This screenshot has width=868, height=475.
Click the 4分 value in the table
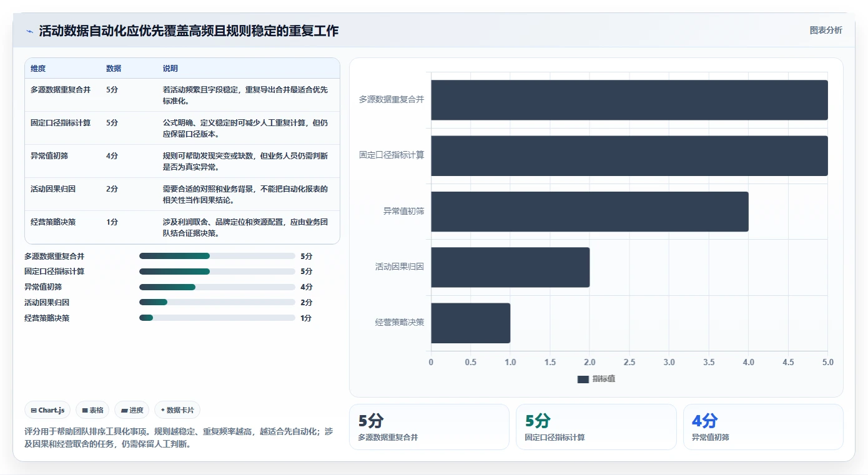tap(112, 155)
